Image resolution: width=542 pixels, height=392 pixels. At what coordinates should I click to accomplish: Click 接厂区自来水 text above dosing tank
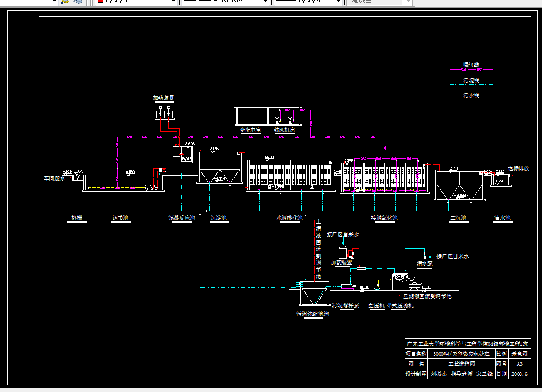(343, 235)
